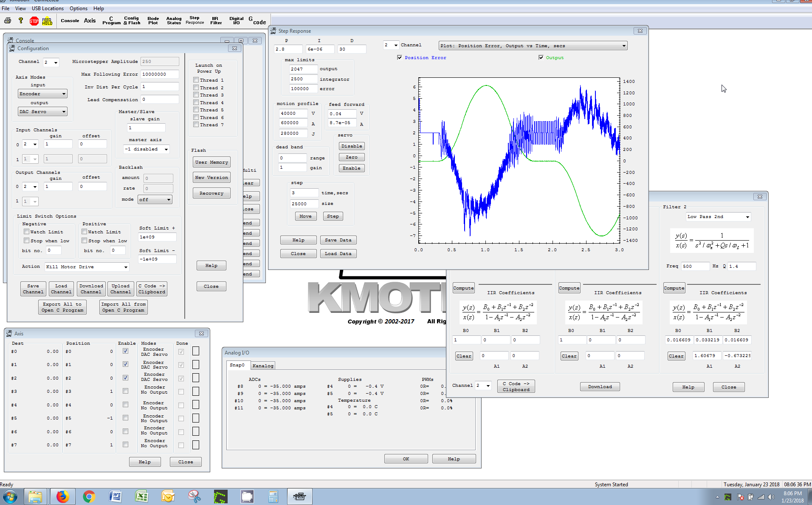Screen dimensions: 812x505
Task: Launch Firefox from the taskbar
Action: [62, 496]
